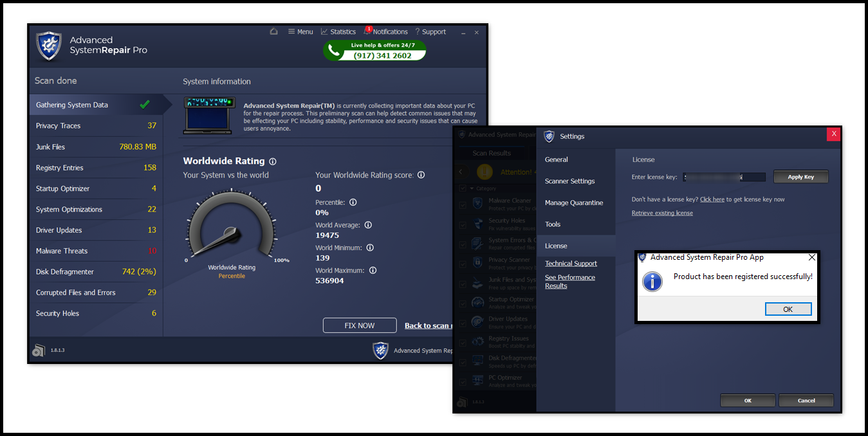Viewport: 868px width, 436px height.
Task: Show info for Percentile
Action: [x=353, y=202]
